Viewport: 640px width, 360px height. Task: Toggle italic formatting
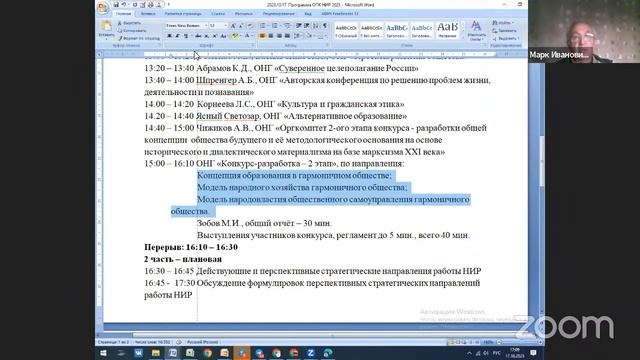click(178, 36)
